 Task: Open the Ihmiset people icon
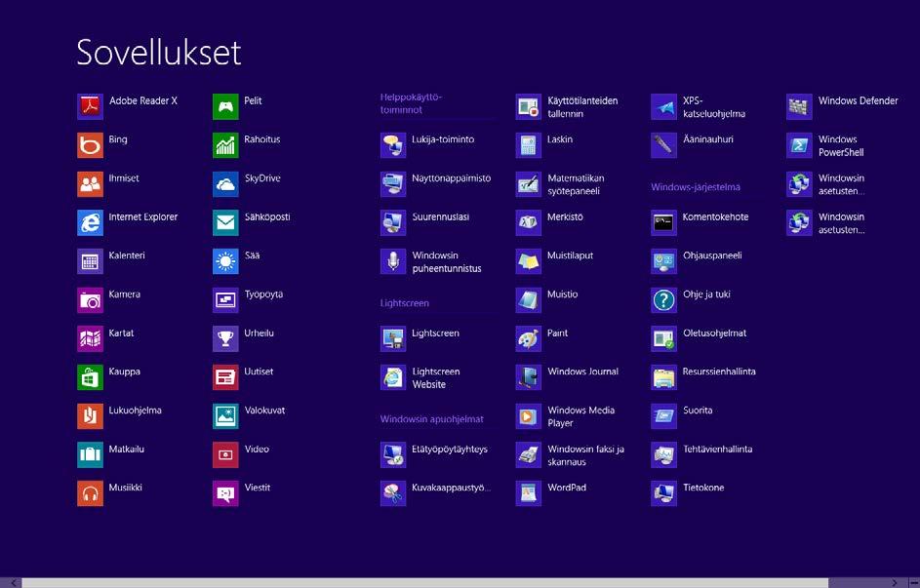coord(90,184)
